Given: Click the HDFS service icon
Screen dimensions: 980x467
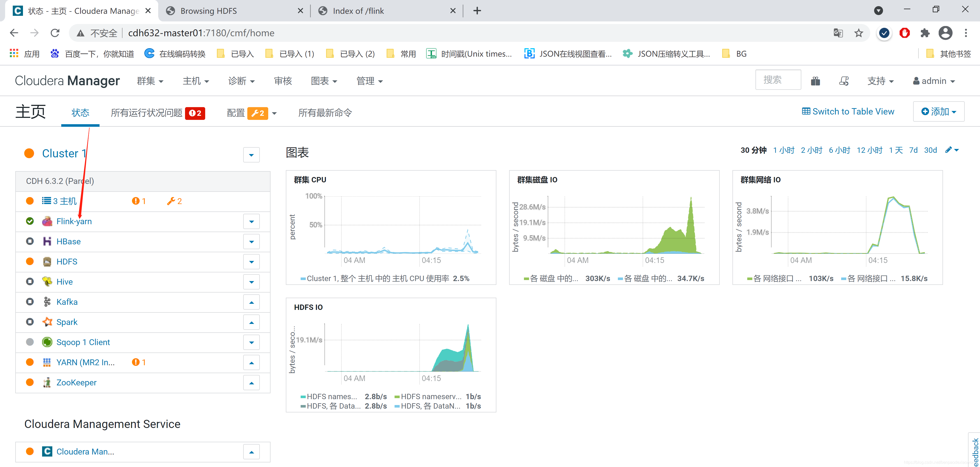Looking at the screenshot, I should click(x=47, y=262).
